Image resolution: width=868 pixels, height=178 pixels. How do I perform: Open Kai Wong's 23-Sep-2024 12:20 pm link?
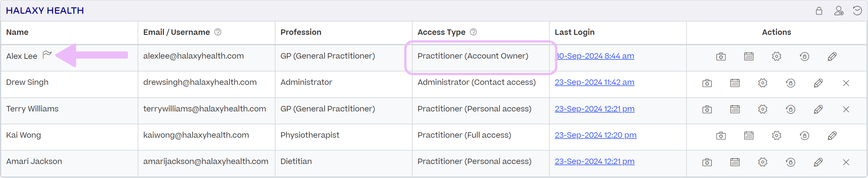pyautogui.click(x=595, y=135)
